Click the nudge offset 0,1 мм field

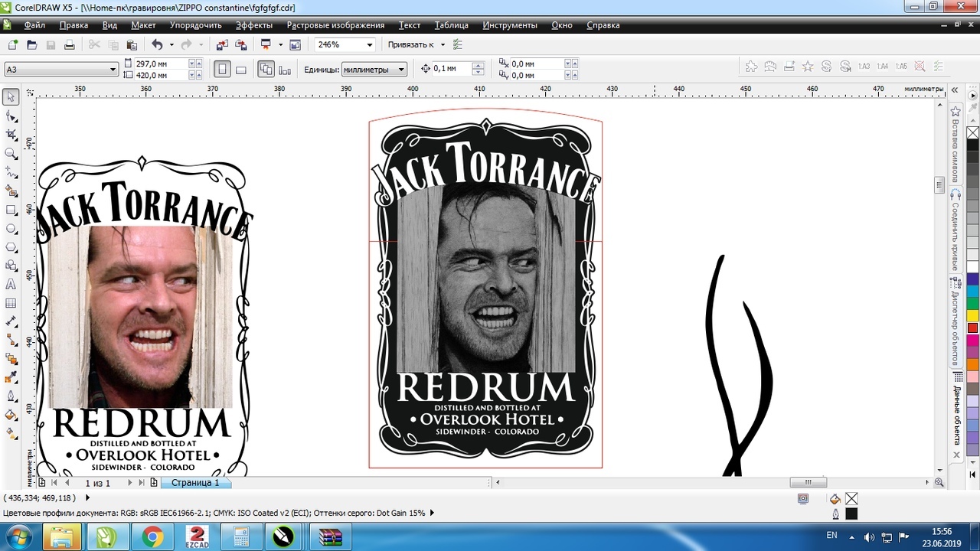(x=452, y=69)
